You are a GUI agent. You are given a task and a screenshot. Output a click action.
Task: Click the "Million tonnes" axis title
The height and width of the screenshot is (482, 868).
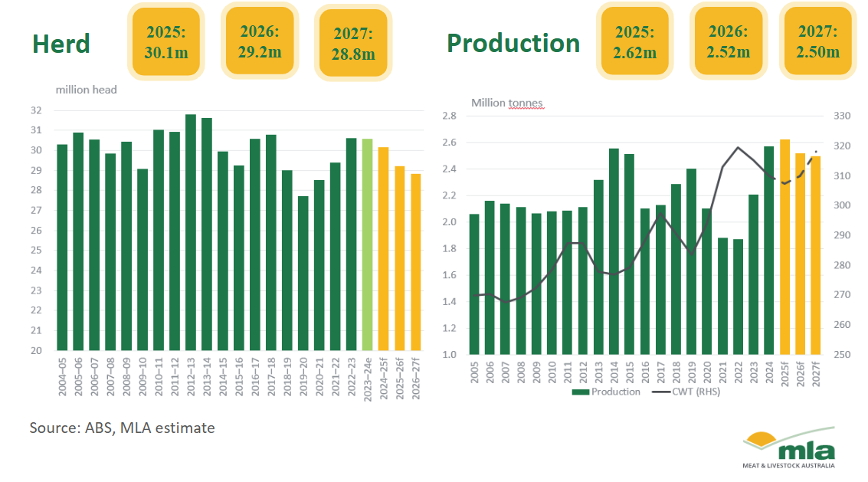507,103
